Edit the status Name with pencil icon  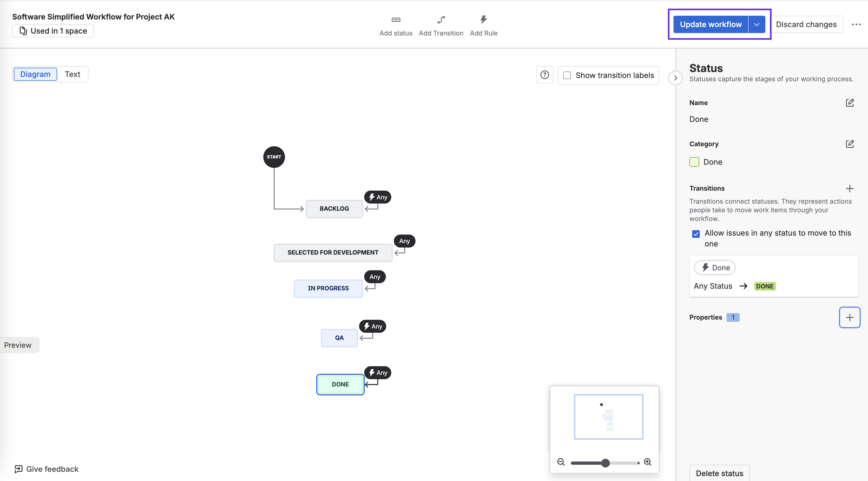[850, 103]
